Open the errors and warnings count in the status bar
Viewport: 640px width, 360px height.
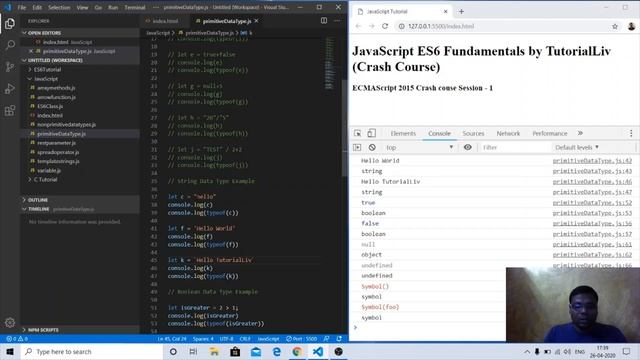(17, 339)
